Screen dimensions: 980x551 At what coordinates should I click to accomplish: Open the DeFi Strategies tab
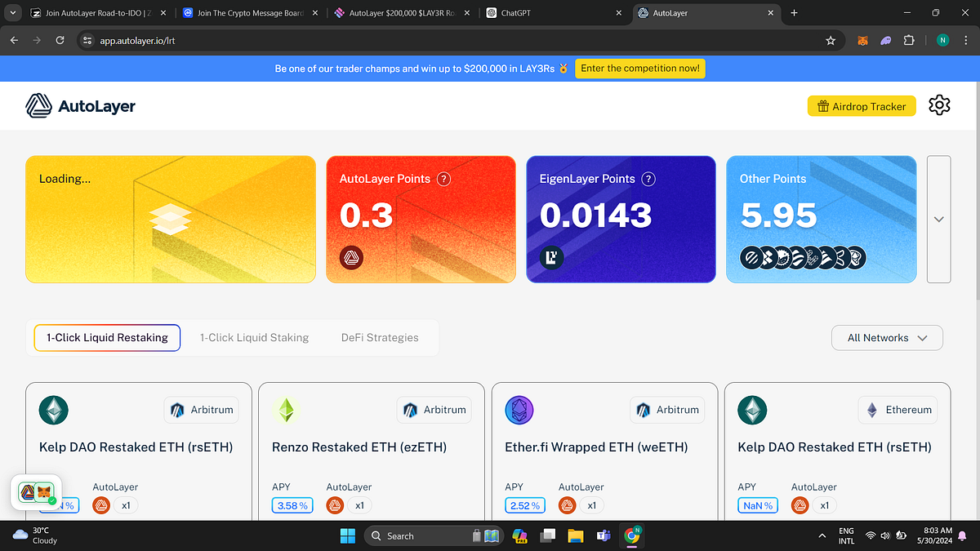click(380, 337)
